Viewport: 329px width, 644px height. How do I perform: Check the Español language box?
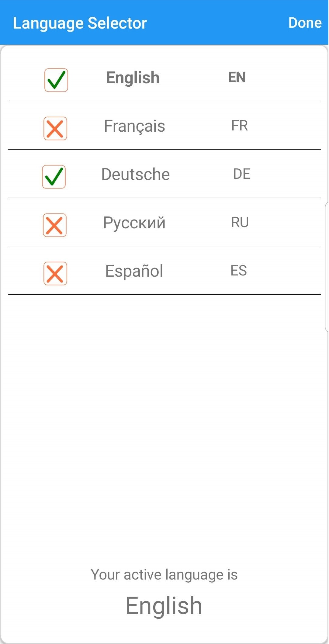click(55, 273)
